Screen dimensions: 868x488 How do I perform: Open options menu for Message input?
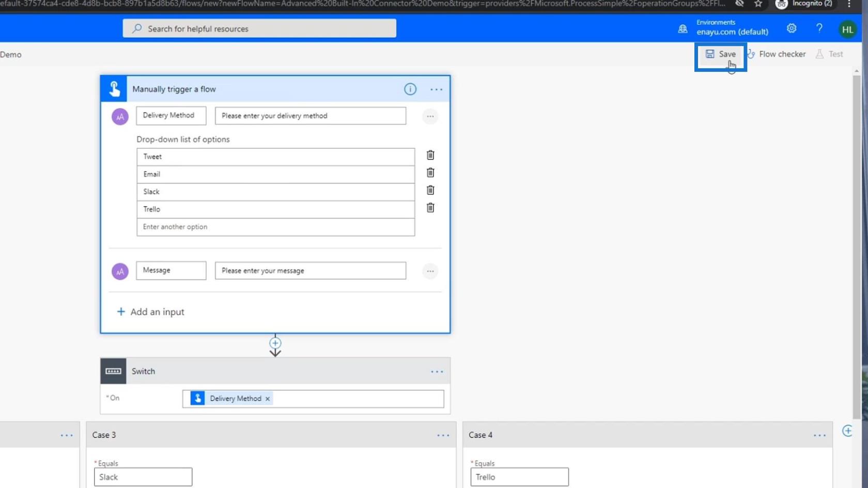[430, 271]
